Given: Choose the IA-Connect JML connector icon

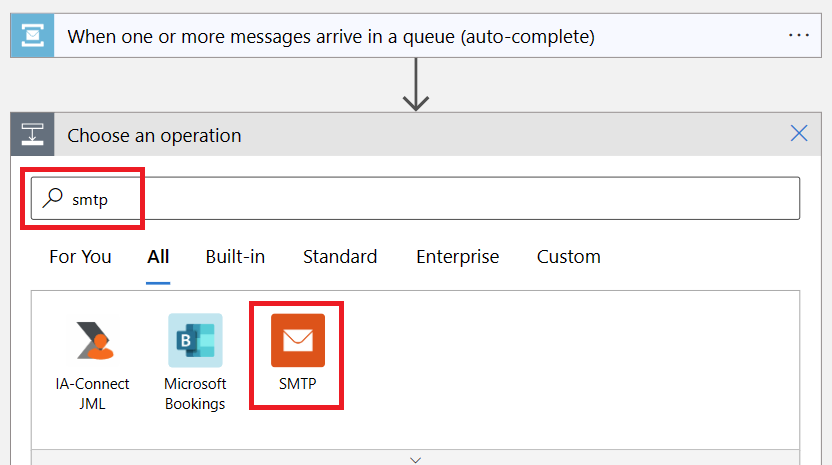Looking at the screenshot, I should [93, 340].
